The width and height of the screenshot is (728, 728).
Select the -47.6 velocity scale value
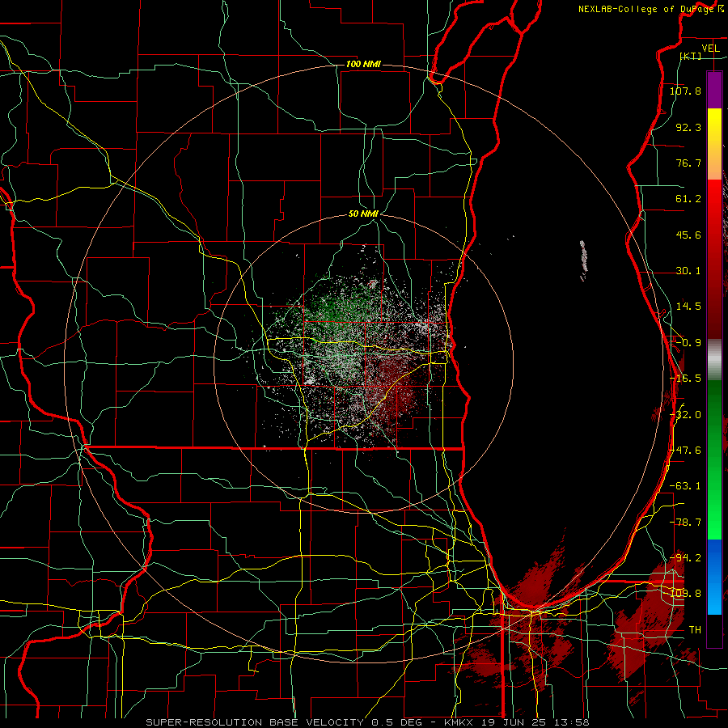tap(686, 451)
